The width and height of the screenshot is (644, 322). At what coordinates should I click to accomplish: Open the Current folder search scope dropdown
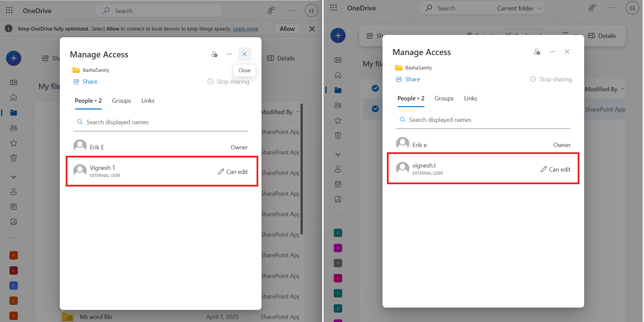point(519,8)
